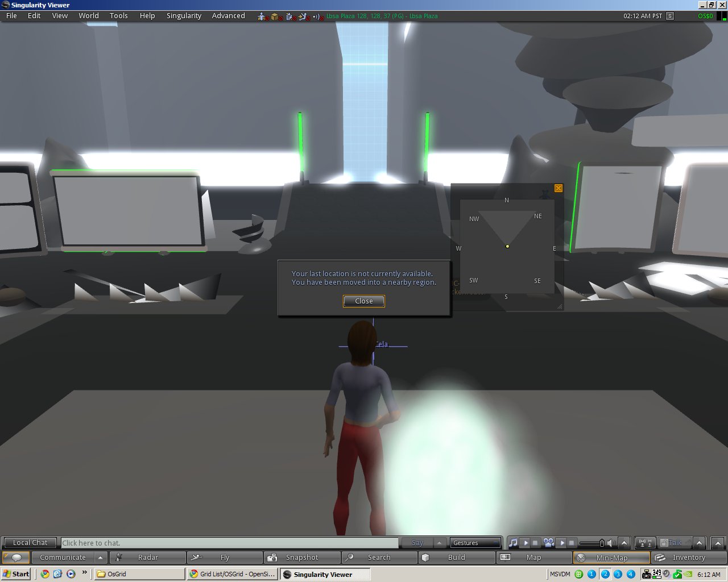Adjust the master volume slider
The width and height of the screenshot is (728, 582).
pos(591,543)
